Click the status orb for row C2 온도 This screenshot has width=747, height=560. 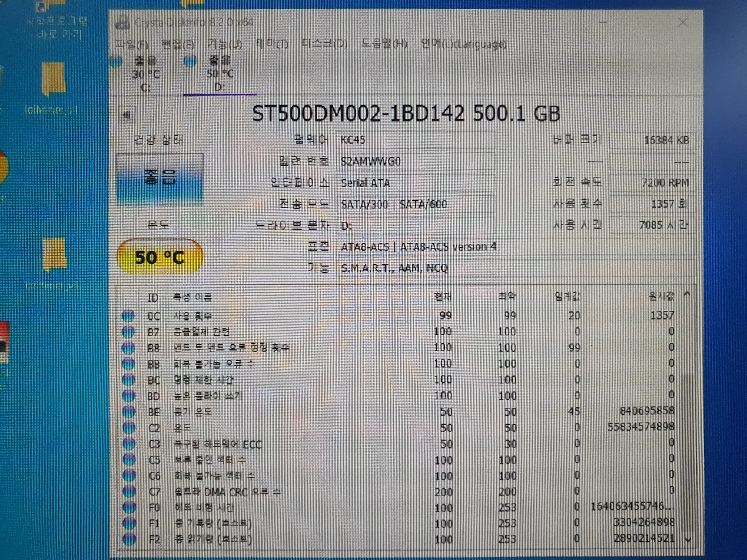click(129, 428)
